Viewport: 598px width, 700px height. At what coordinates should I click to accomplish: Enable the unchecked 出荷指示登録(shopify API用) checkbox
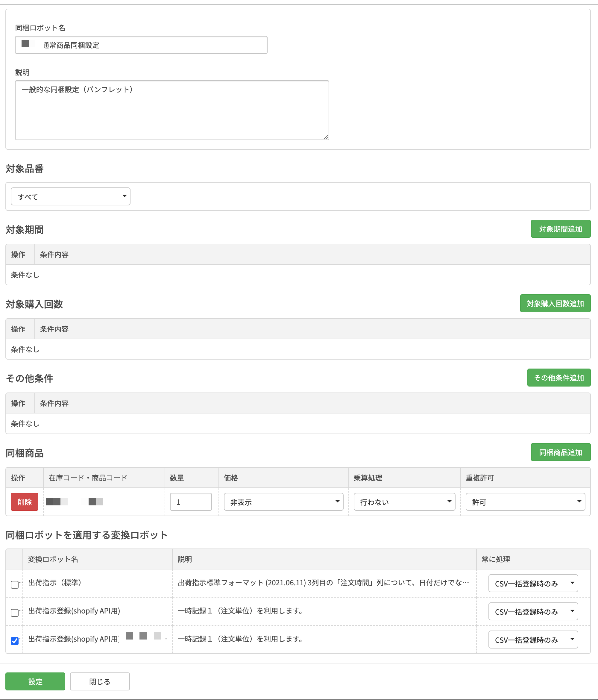click(x=15, y=613)
